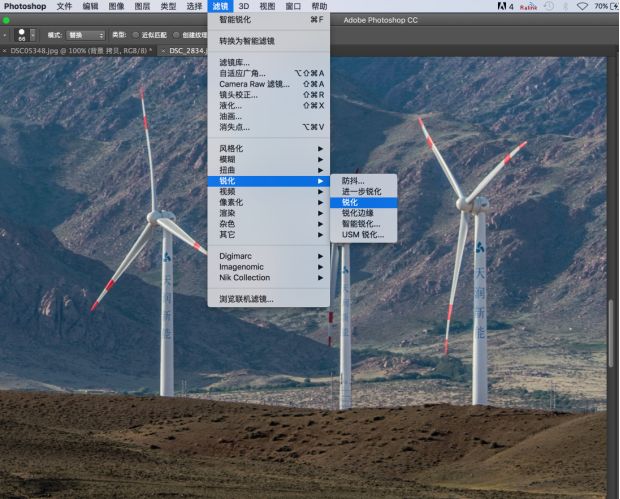Click the Wi-Fi status icon
Image resolution: width=620 pixels, height=499 pixels.
click(582, 6)
